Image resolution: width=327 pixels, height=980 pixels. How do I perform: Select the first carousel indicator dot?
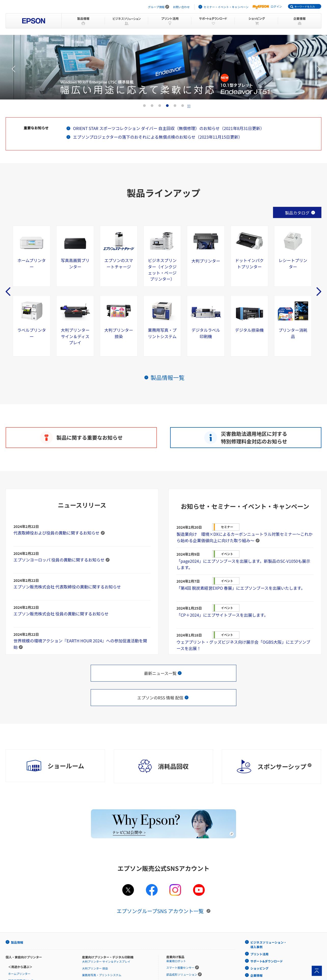pos(144,105)
